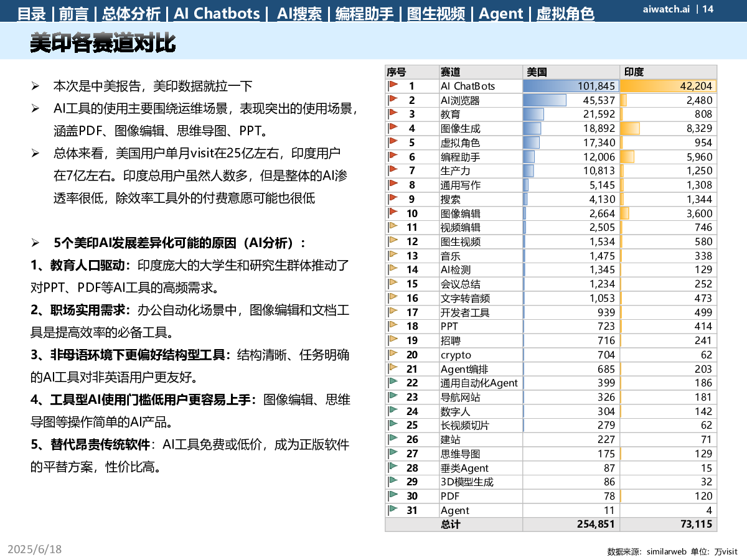Select the India total 73,115 cell

[669, 525]
